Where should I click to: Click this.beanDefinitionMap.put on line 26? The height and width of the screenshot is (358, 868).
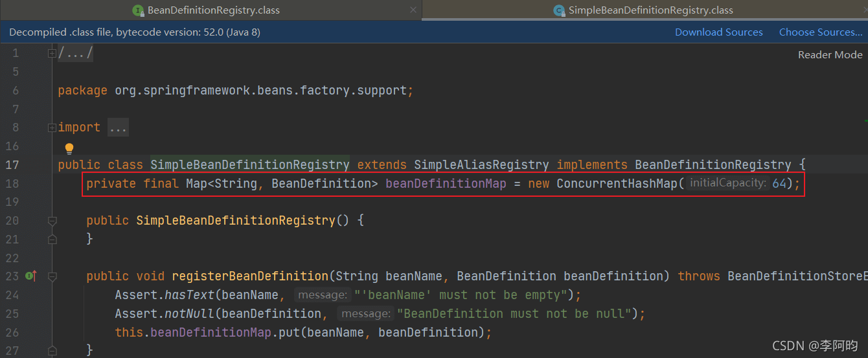pyautogui.click(x=211, y=332)
